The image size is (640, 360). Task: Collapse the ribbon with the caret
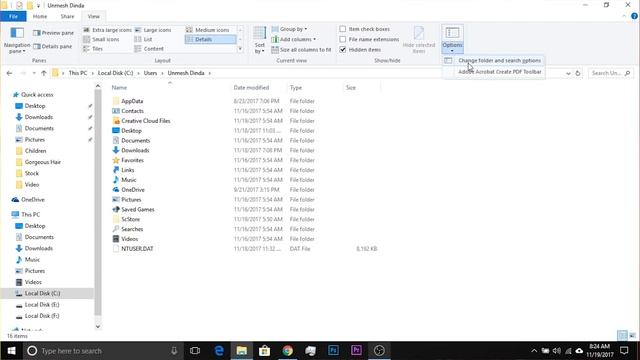coord(624,16)
